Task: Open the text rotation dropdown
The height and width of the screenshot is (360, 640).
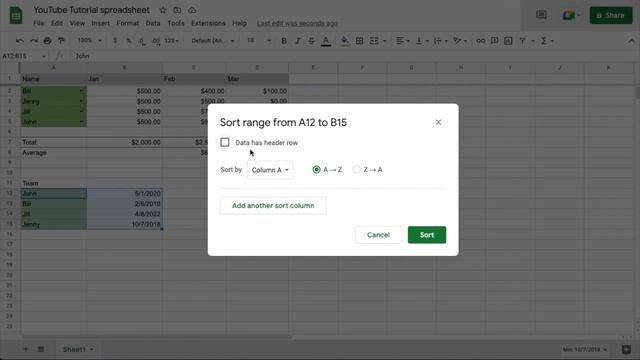Action: point(460,41)
